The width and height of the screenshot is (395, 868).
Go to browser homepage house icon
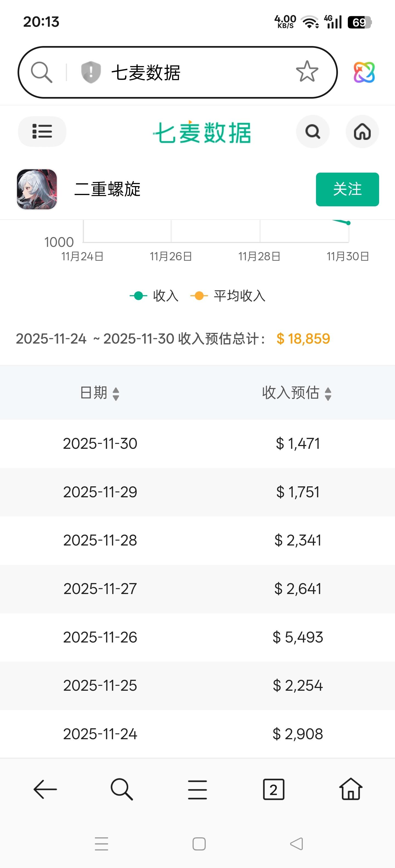pos(351,789)
